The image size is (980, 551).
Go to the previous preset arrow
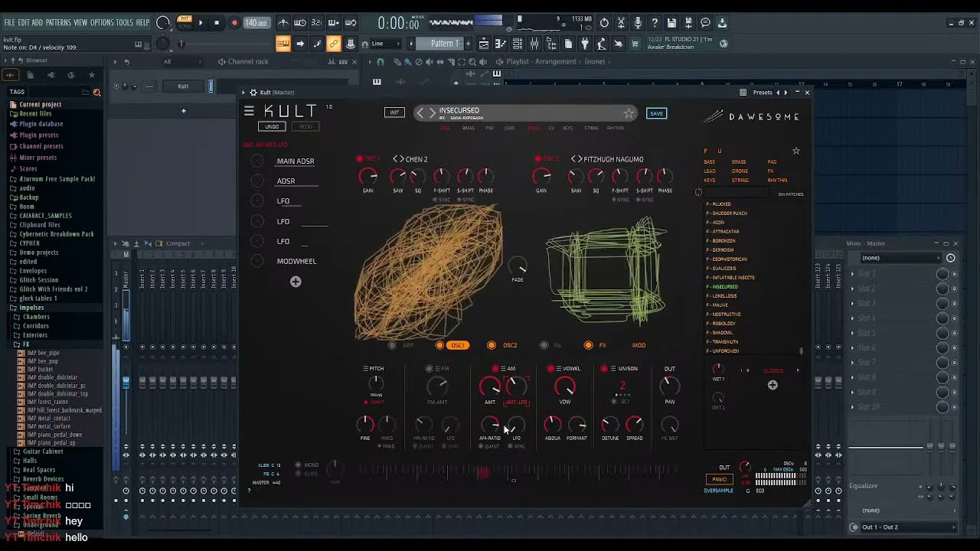[420, 113]
